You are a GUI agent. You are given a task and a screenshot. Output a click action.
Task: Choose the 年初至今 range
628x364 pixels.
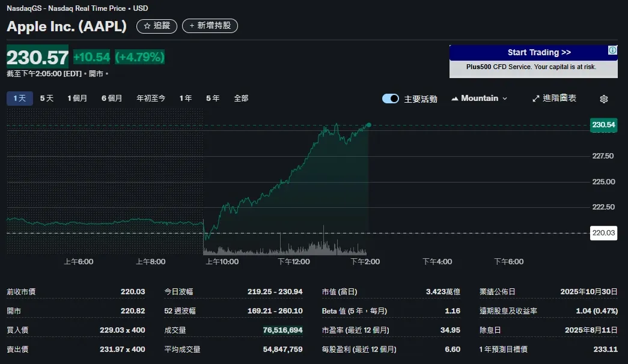[x=151, y=99]
